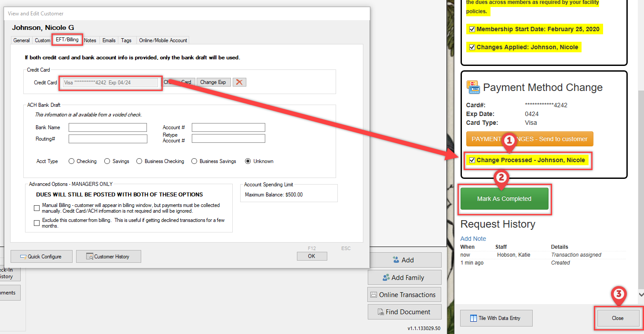Click the Maximum Balance: $500.00 text

[274, 195]
